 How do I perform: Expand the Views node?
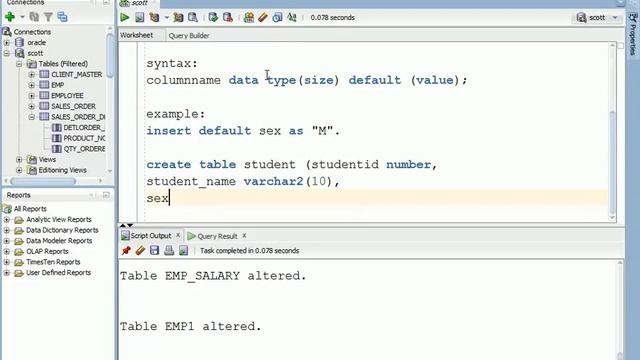tap(19, 159)
